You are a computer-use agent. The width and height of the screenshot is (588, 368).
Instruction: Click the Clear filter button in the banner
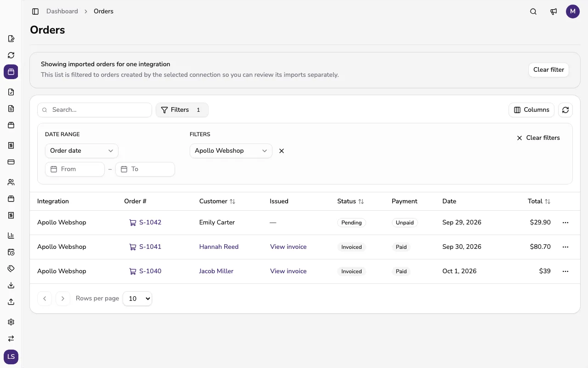pos(549,70)
